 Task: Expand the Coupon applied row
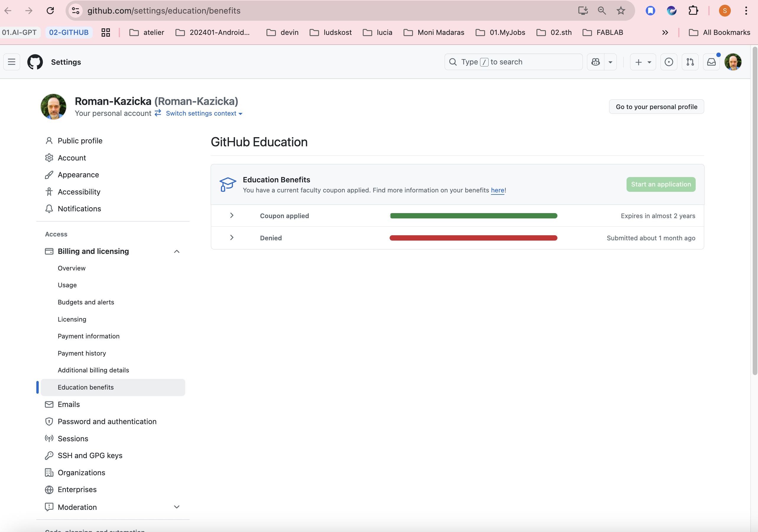232,215
